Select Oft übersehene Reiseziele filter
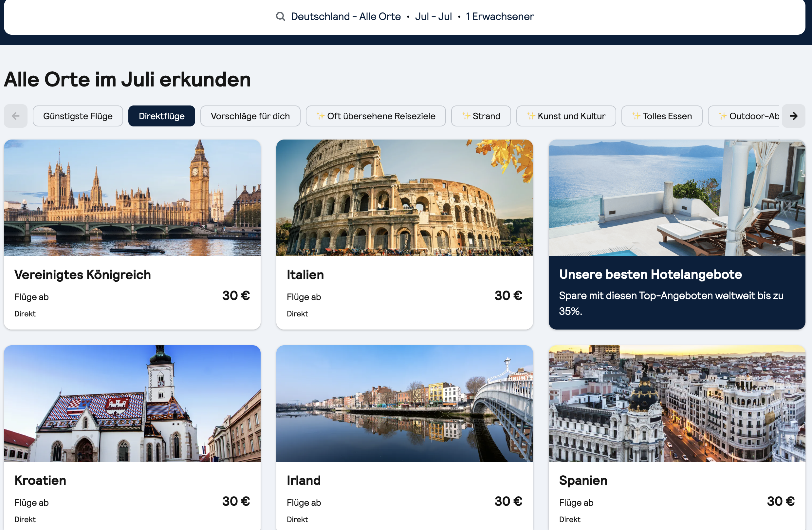The image size is (812, 530). click(x=376, y=116)
